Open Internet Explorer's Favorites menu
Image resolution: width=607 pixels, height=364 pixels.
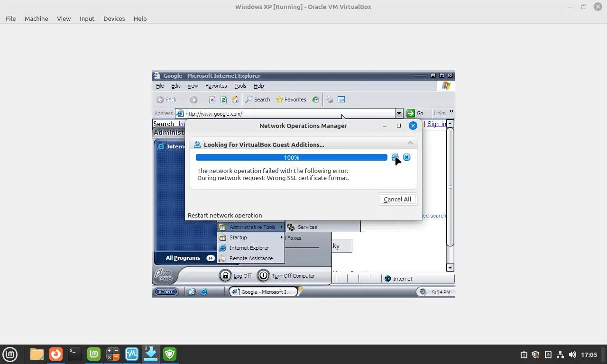pos(216,86)
